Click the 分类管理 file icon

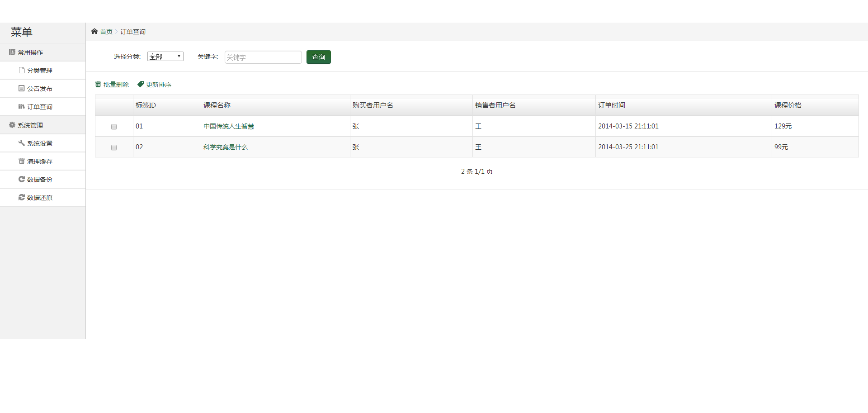[21, 70]
